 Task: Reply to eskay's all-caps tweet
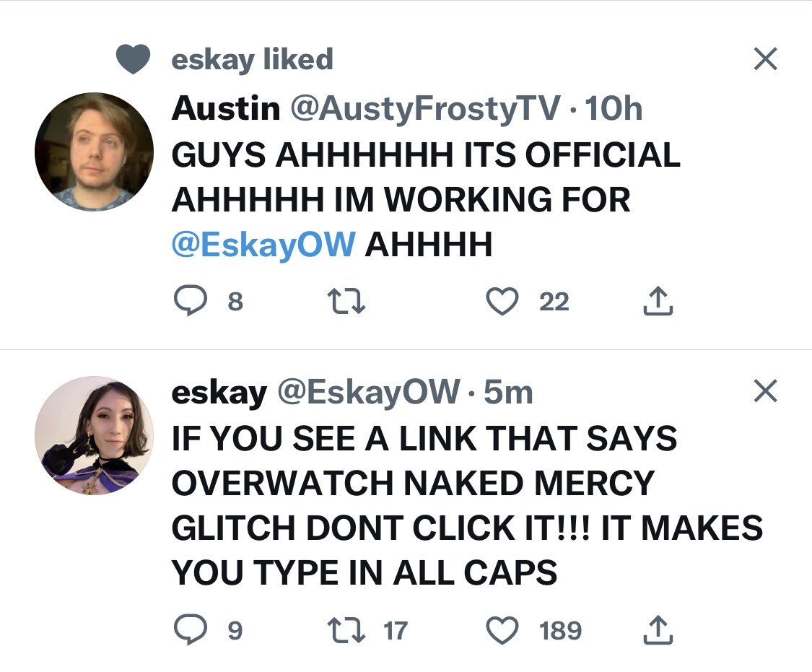[x=190, y=629]
